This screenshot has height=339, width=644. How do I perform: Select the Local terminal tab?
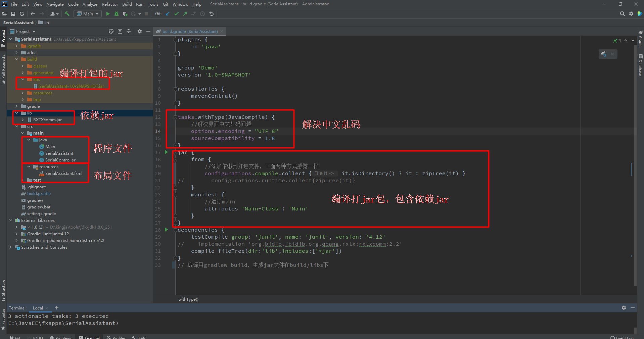[x=38, y=308]
